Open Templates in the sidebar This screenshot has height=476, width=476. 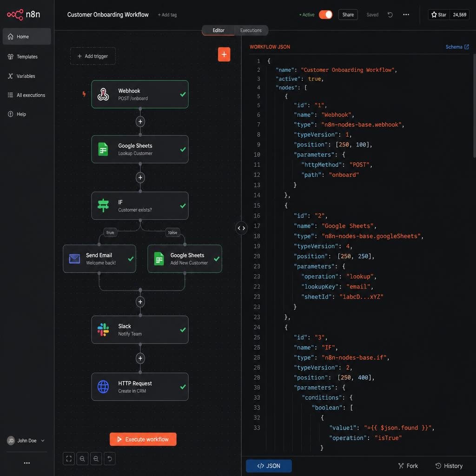pyautogui.click(x=26, y=56)
